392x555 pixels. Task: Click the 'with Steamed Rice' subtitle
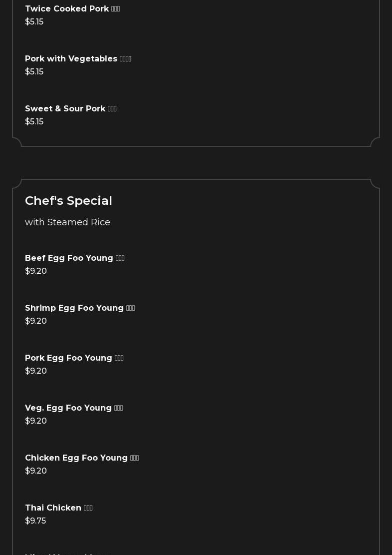(x=67, y=222)
